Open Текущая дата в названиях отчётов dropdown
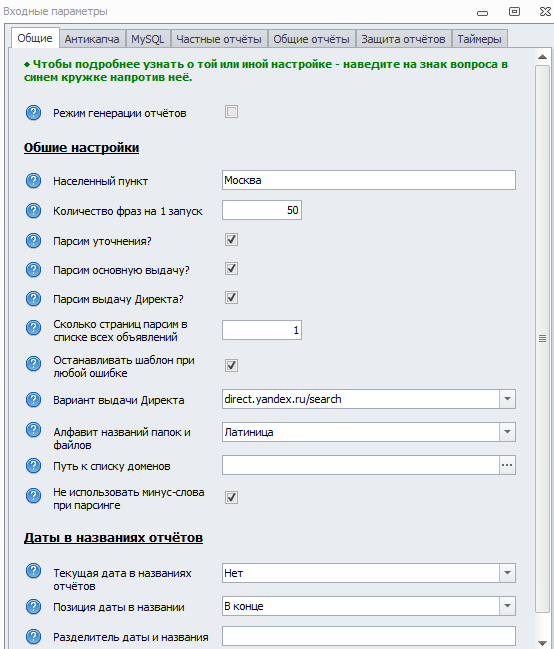The height and width of the screenshot is (649, 554). click(x=507, y=573)
